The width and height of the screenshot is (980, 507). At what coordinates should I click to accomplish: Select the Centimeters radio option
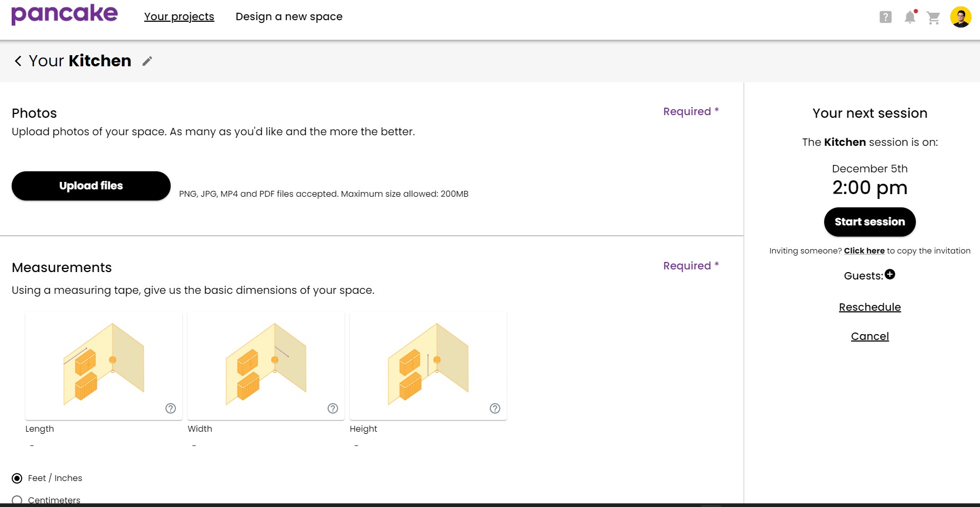[x=17, y=500]
